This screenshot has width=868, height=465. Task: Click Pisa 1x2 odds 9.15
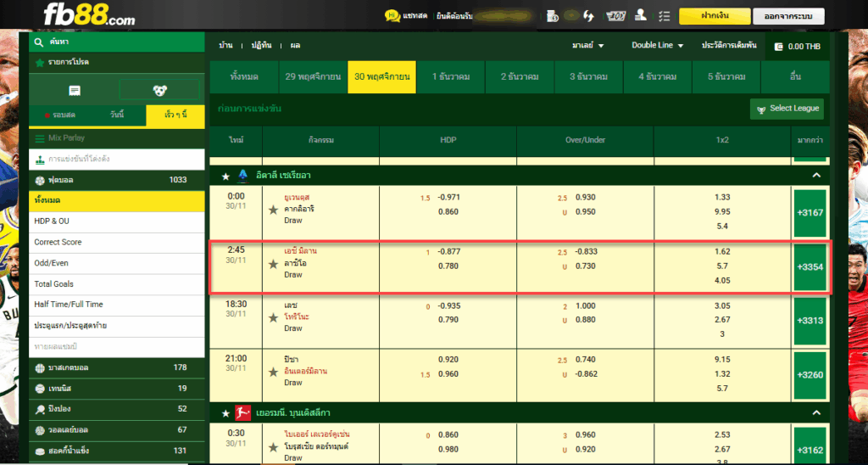722,360
